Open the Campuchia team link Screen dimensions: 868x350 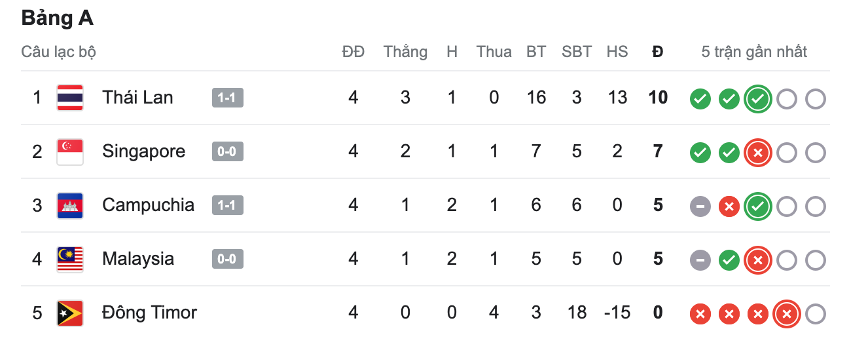(148, 205)
